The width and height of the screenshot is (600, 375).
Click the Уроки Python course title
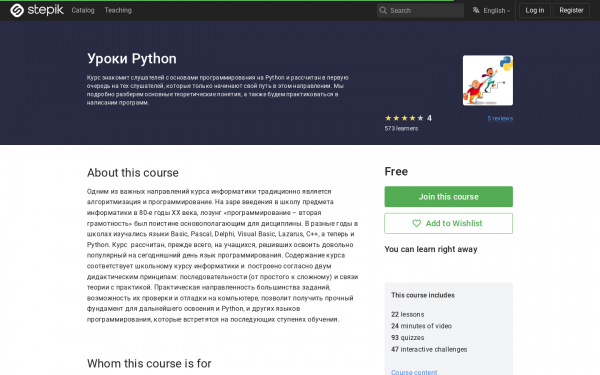click(132, 59)
